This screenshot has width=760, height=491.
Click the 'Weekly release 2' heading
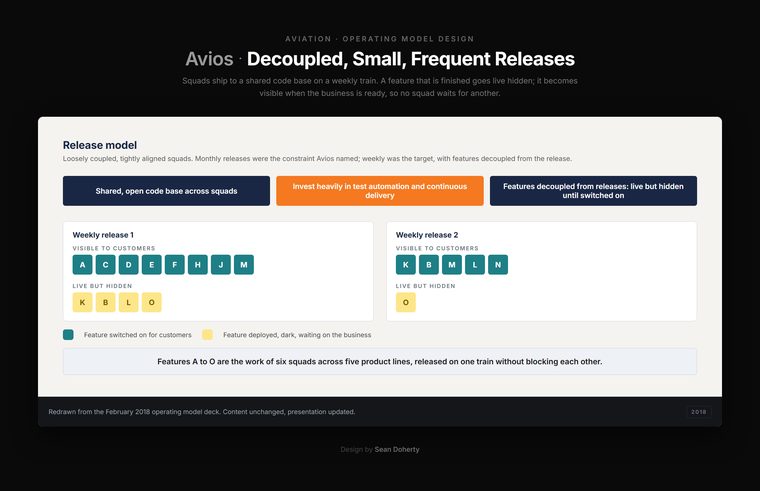pos(427,235)
